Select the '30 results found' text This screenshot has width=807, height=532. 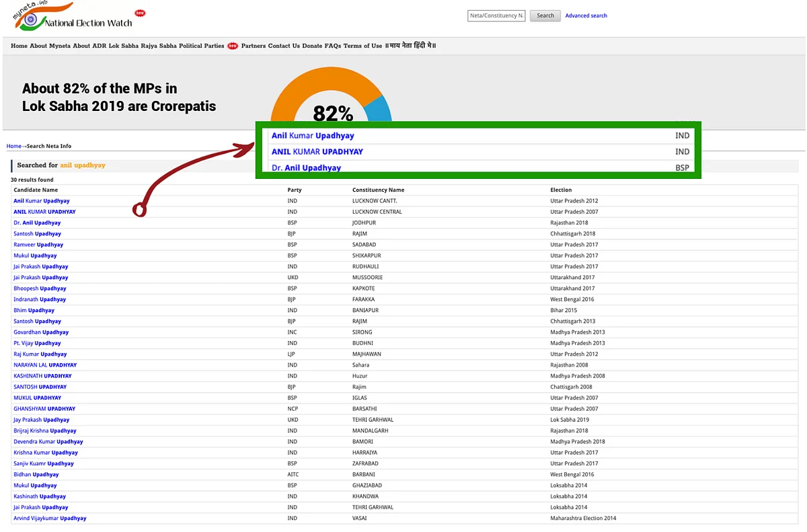pos(32,180)
